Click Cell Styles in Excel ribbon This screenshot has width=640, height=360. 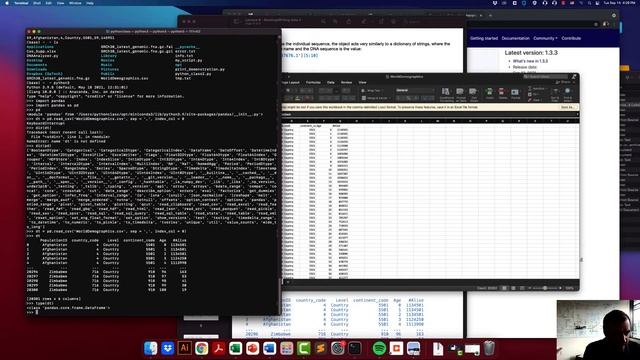point(473,94)
